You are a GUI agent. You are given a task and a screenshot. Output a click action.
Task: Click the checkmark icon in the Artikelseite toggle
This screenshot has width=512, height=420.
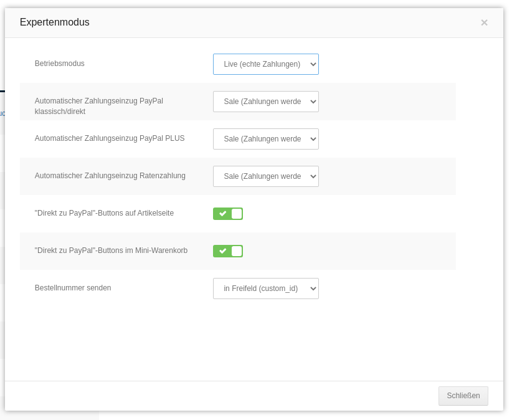(222, 214)
